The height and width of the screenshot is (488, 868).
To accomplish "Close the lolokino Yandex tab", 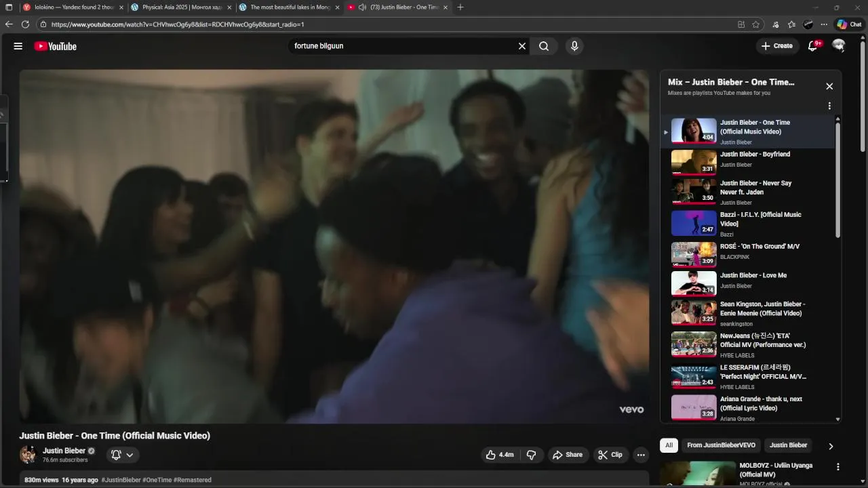I will (x=121, y=7).
